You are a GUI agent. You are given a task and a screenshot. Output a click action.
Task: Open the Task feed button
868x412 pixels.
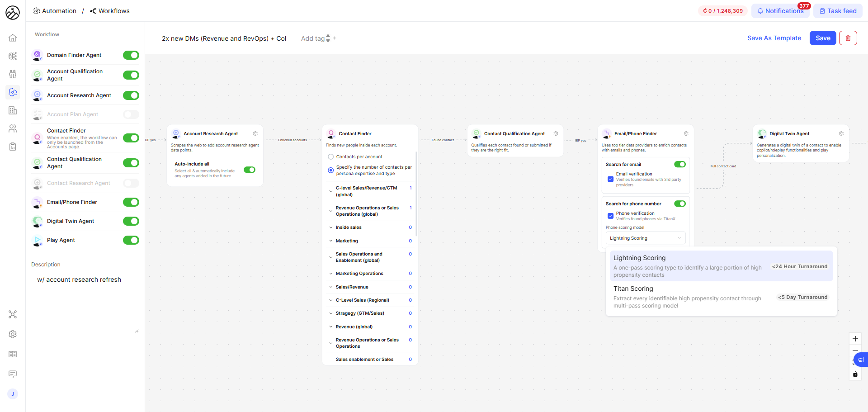[x=837, y=10]
